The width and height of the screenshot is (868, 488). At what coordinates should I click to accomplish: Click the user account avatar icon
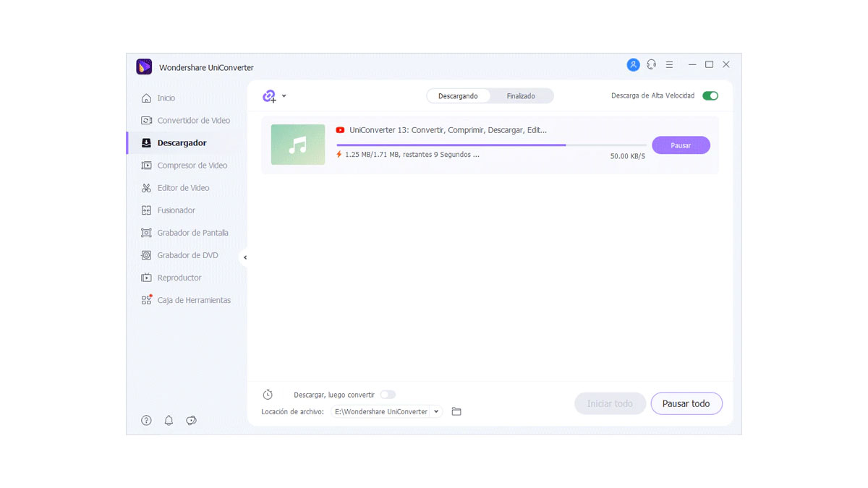pos(633,65)
